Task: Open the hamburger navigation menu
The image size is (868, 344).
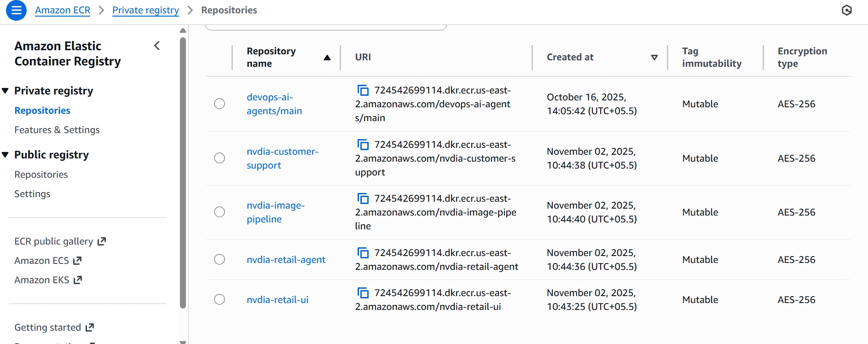Action: [16, 10]
